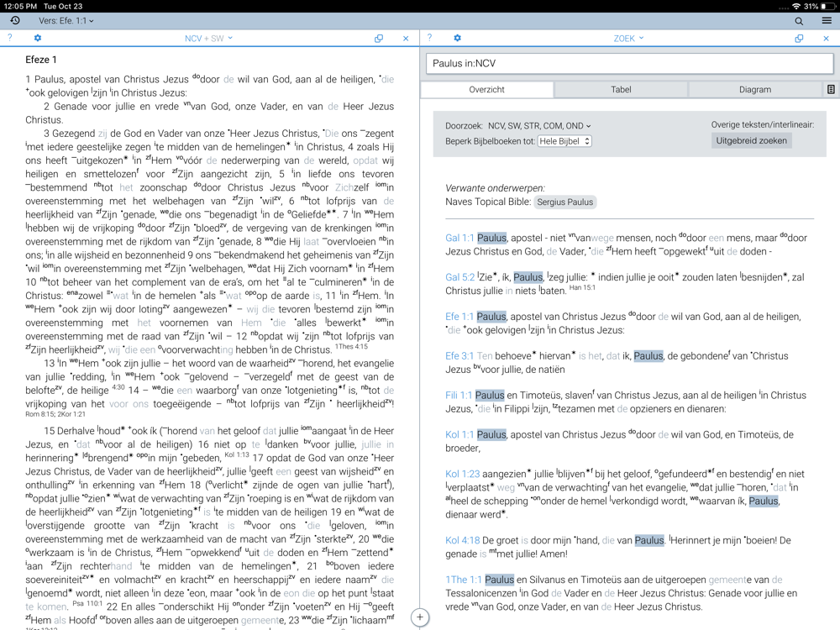Click the date 'Tue Oct 23' in status bar
Image resolution: width=840 pixels, height=630 pixels.
tap(63, 7)
